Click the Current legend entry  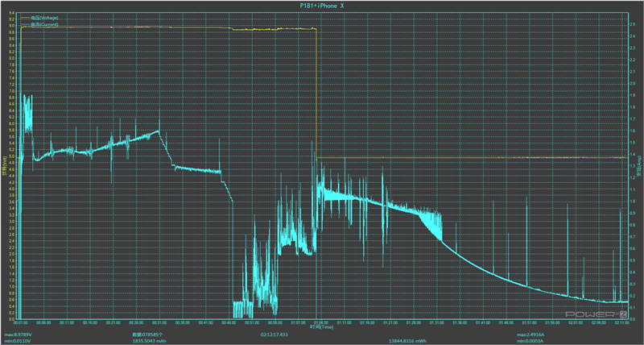(39, 24)
